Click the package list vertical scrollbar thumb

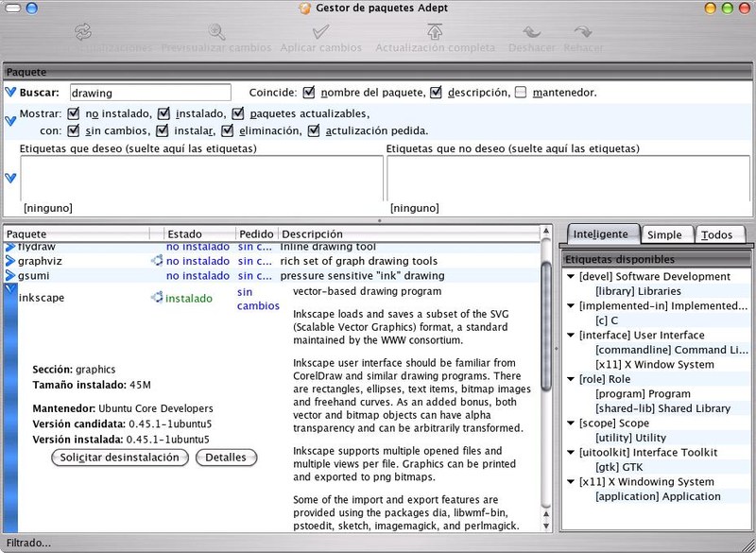coord(546,325)
